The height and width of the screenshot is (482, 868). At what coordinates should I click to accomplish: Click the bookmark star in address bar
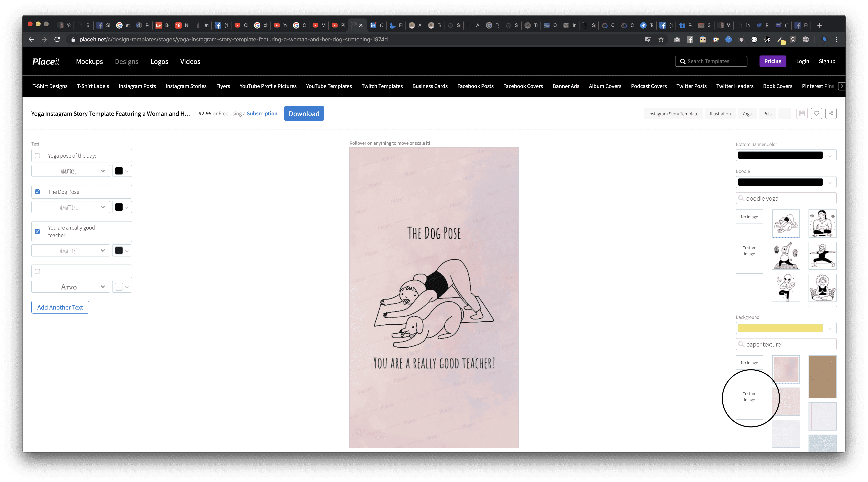pos(661,39)
